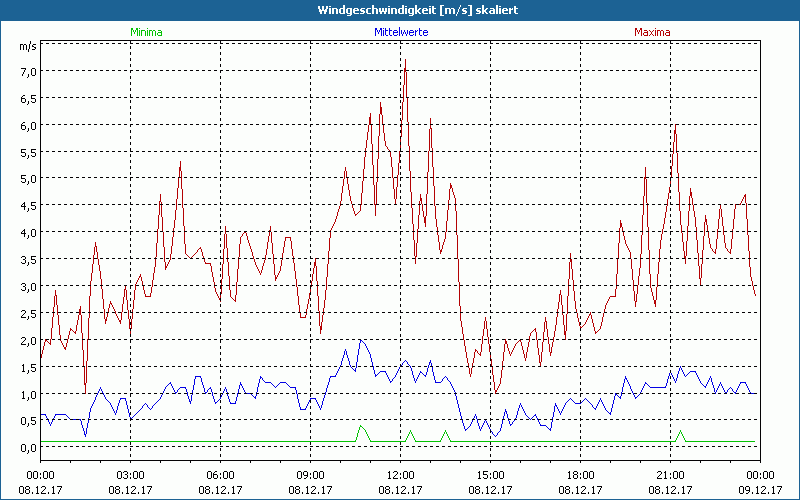800x500 pixels.
Task: Click the Minima legend label
Action: (x=146, y=32)
